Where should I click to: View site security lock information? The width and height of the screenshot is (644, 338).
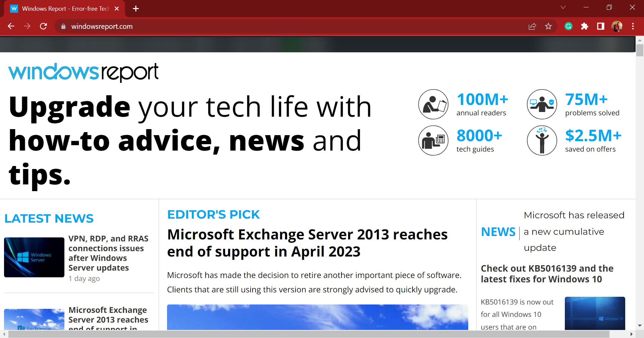(x=63, y=26)
